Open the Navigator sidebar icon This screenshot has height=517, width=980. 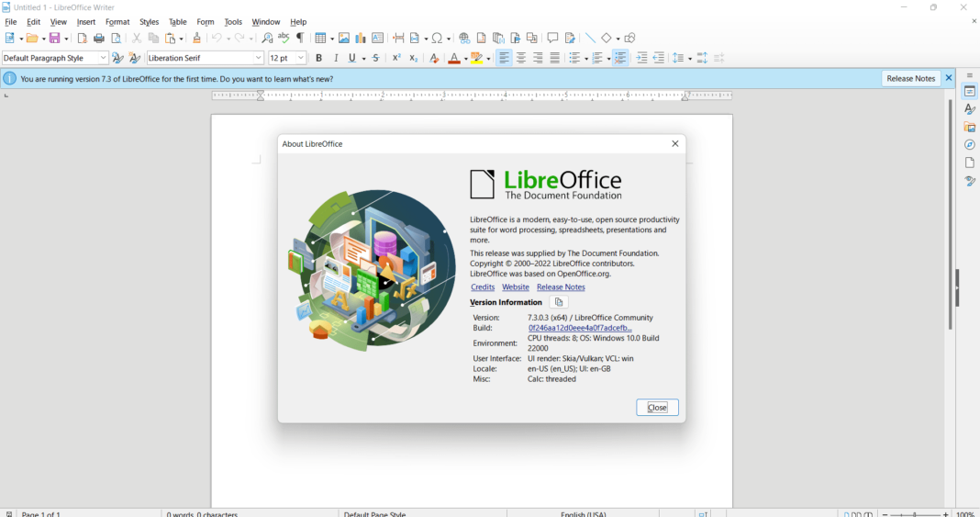[969, 144]
